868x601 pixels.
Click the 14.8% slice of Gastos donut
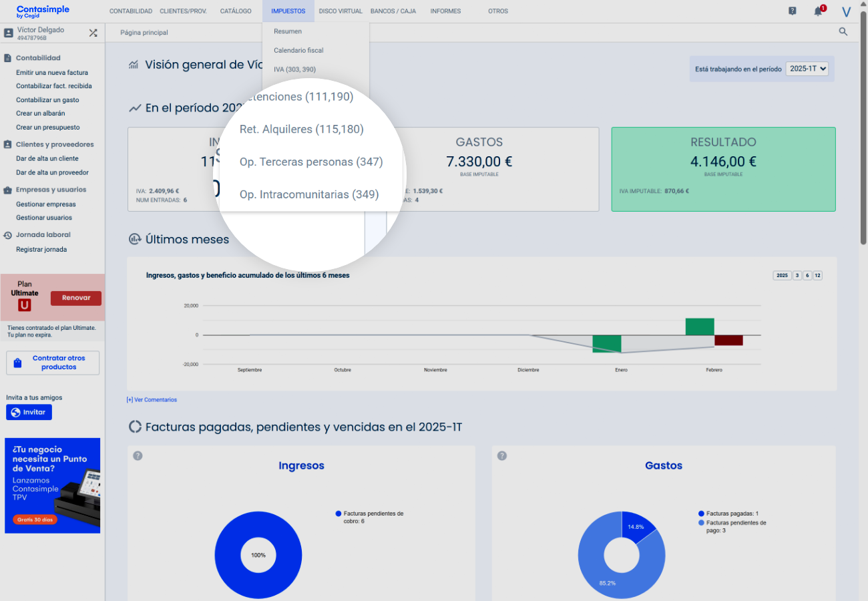(x=637, y=527)
